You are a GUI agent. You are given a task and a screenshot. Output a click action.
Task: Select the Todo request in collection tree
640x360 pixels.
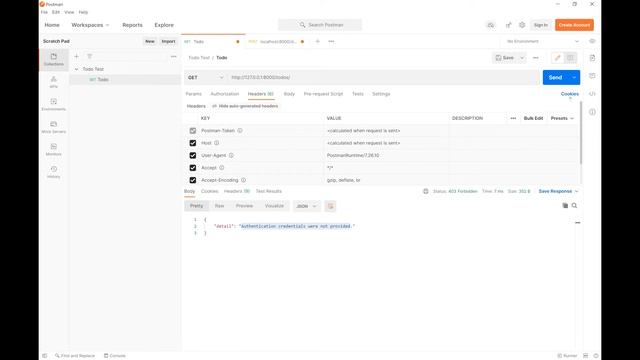[x=125, y=80]
